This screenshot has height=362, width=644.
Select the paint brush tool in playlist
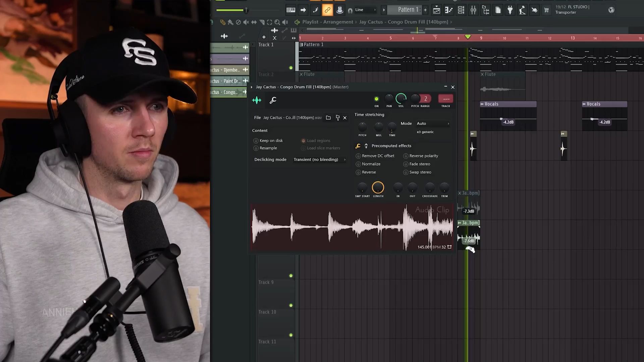[x=230, y=22]
